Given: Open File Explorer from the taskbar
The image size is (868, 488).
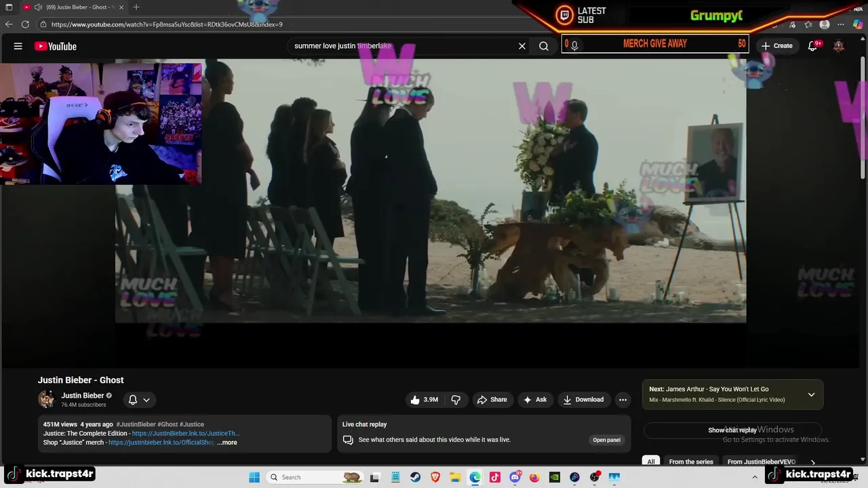Looking at the screenshot, I should click(x=455, y=477).
